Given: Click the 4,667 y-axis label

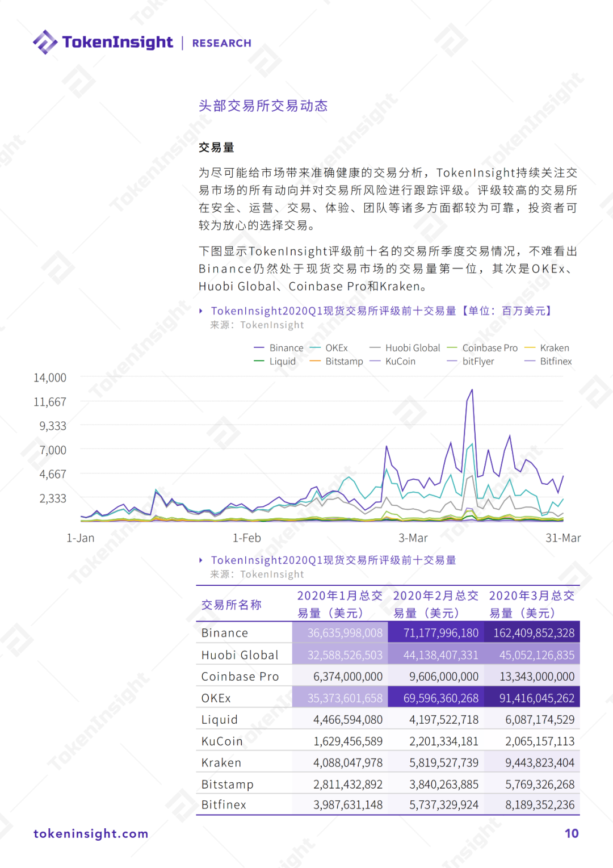Looking at the screenshot, I should (53, 474).
